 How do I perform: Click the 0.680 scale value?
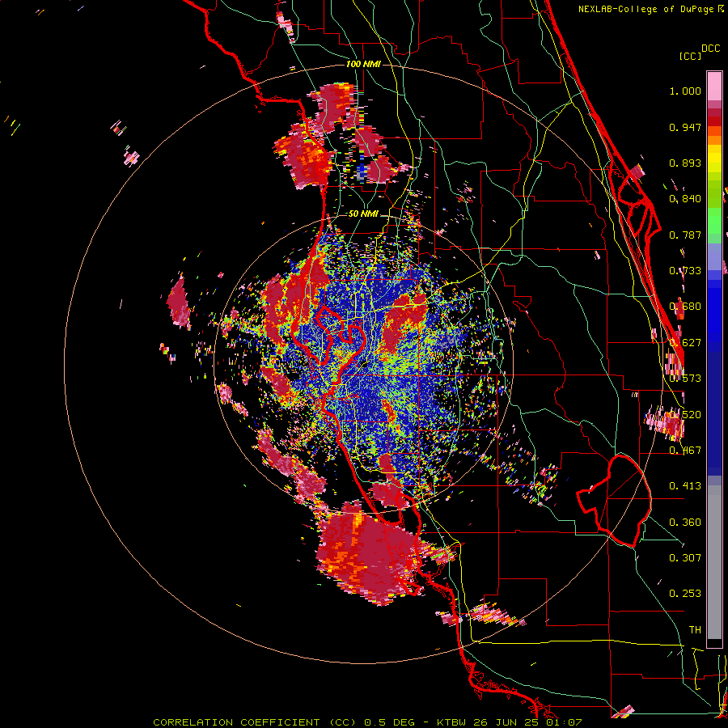685,307
